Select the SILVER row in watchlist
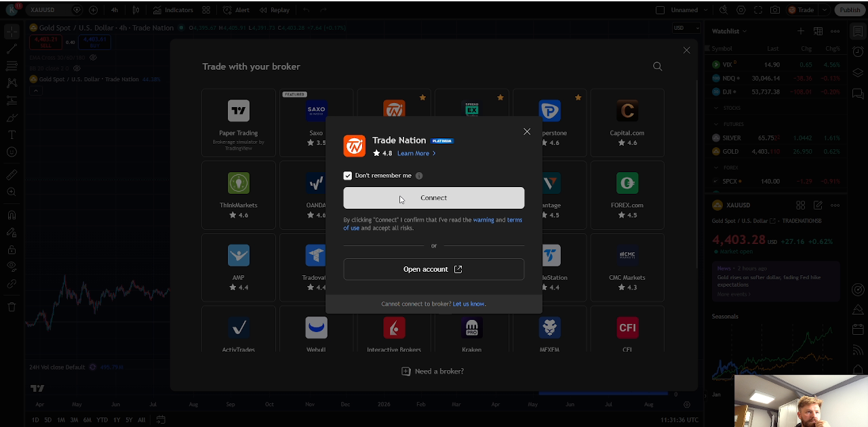This screenshot has height=427, width=868. click(776, 138)
